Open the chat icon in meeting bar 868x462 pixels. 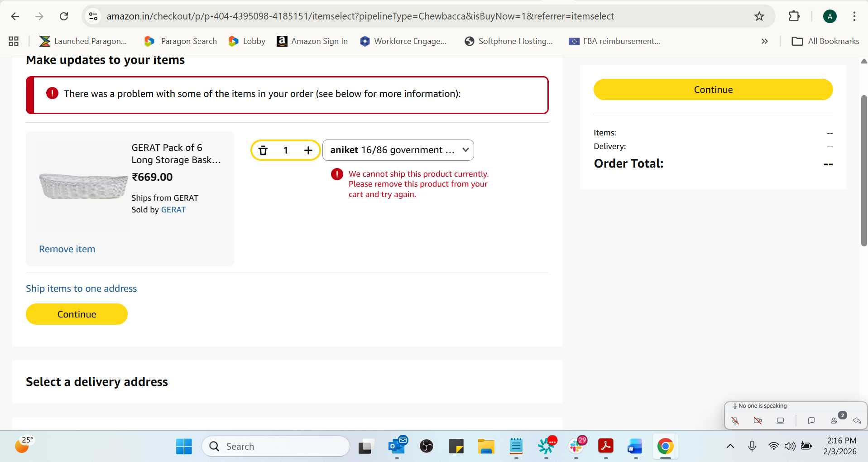[x=811, y=421]
